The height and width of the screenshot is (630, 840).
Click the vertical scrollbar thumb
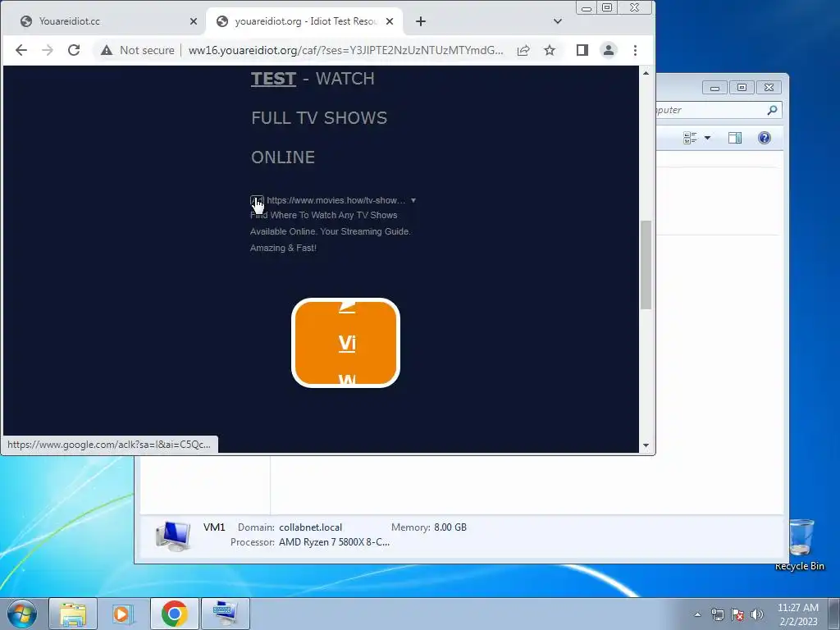[x=646, y=265]
